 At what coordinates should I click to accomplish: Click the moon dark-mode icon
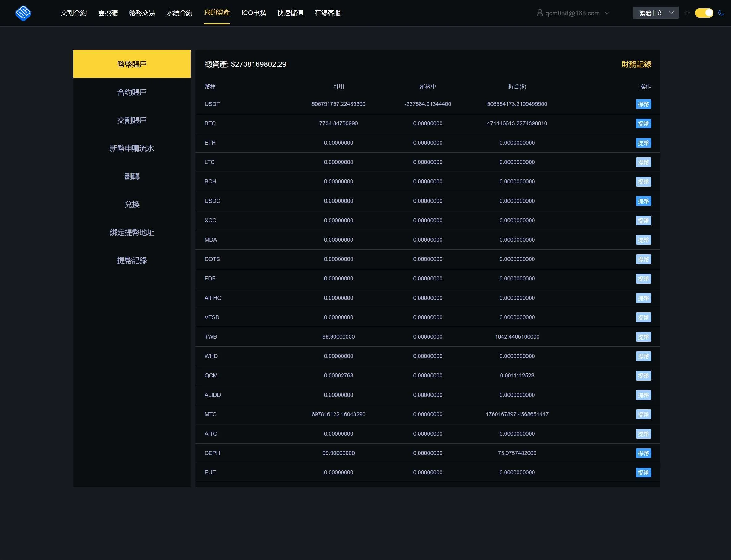[x=721, y=13]
